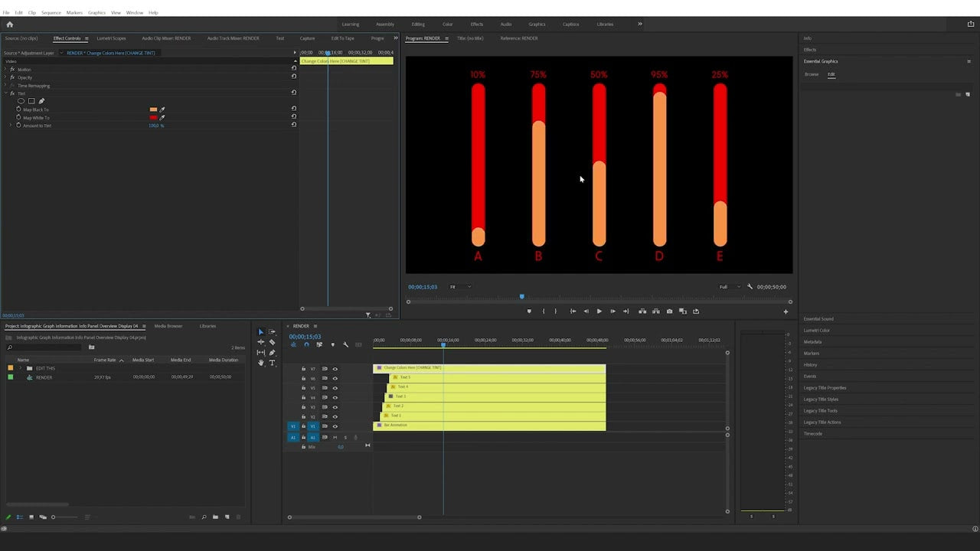Select the Type tool in the timeline toolbar
Screen dimensions: 980x551
tap(273, 362)
